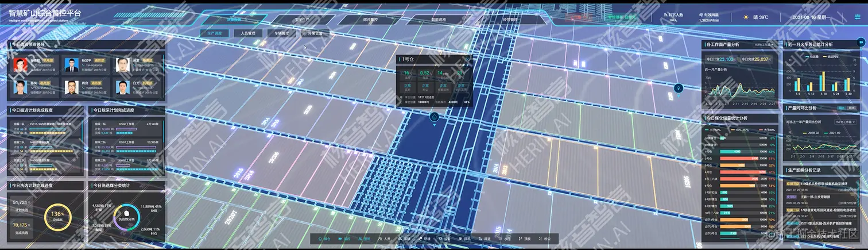Switch to the 智能巡检 main tab
868x250 pixels.
click(439, 20)
